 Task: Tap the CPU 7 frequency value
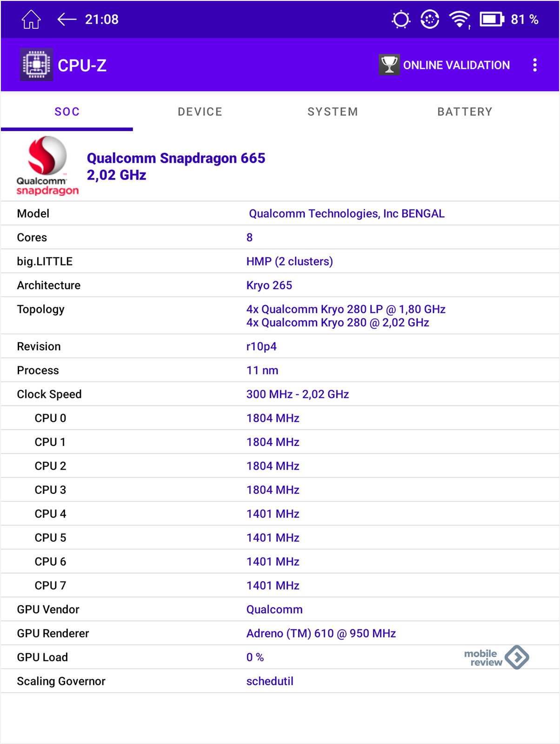tap(273, 586)
